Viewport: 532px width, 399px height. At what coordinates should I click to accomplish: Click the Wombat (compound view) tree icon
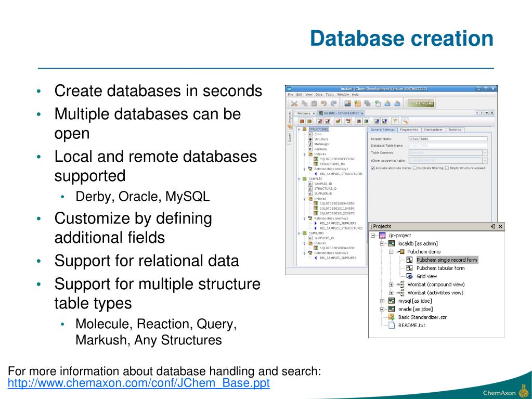401,285
